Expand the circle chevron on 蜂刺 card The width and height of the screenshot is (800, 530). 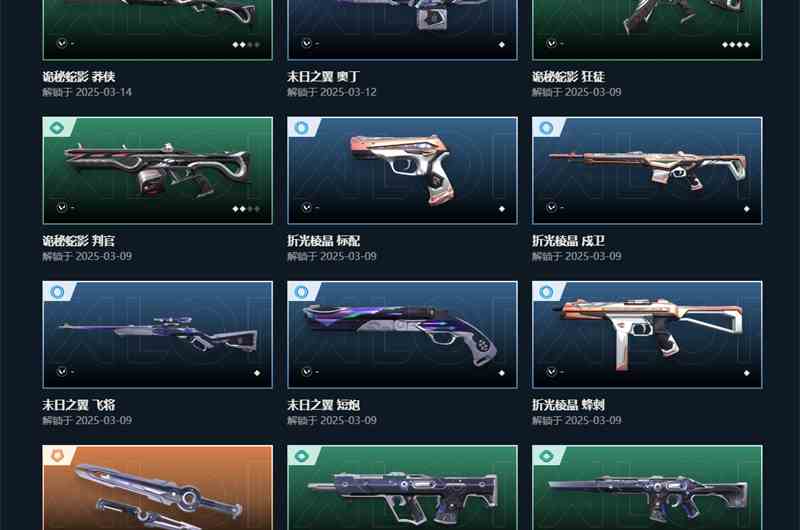coord(552,372)
